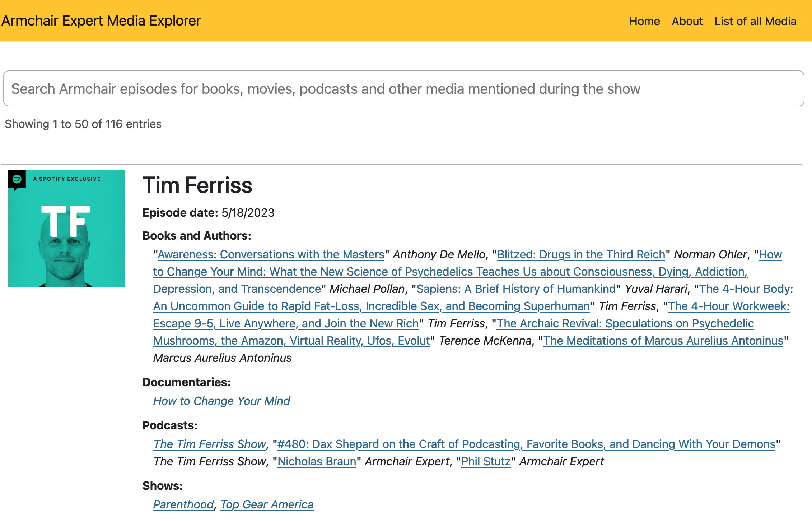Click the Documentaries heading

point(187,382)
